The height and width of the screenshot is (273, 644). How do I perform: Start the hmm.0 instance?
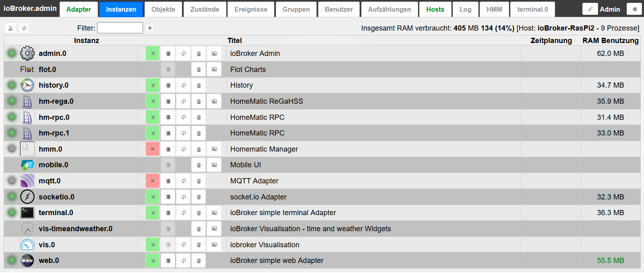tap(153, 149)
